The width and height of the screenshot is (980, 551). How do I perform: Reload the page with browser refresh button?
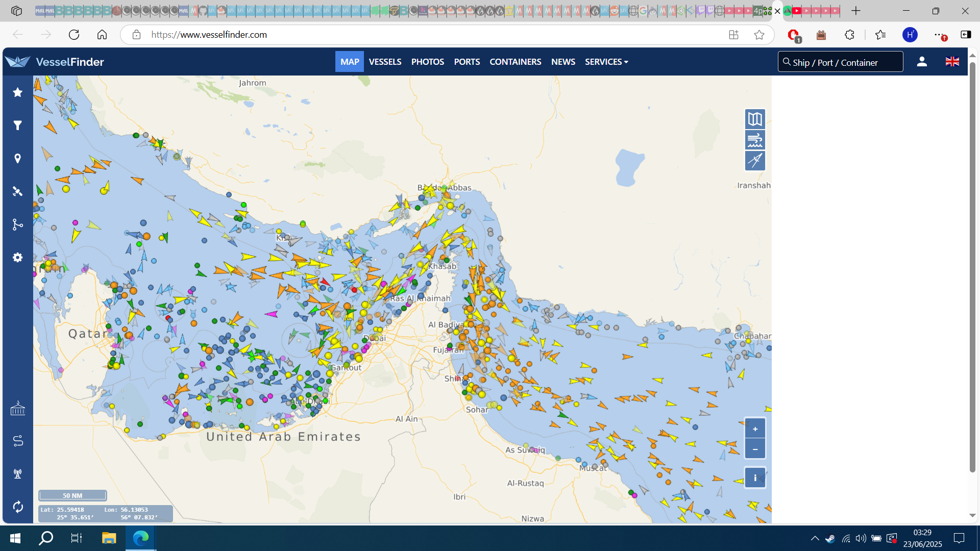point(74,35)
